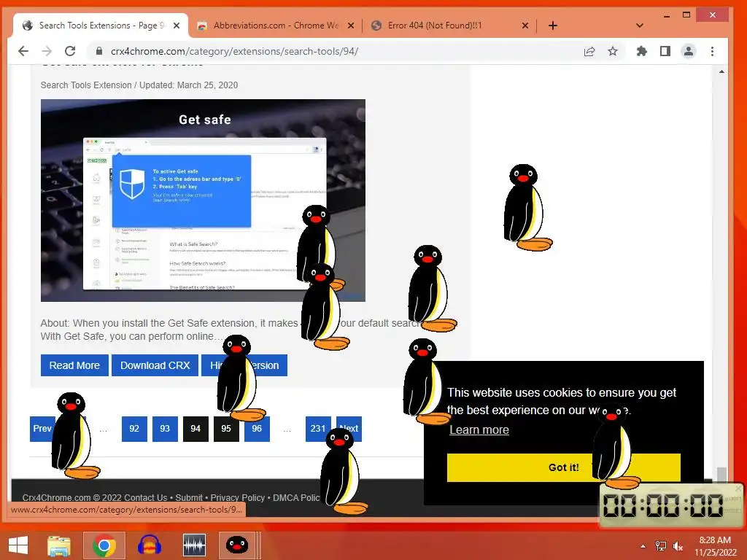747x560 pixels.
Task: Open File Explorer from taskbar
Action: (x=59, y=545)
